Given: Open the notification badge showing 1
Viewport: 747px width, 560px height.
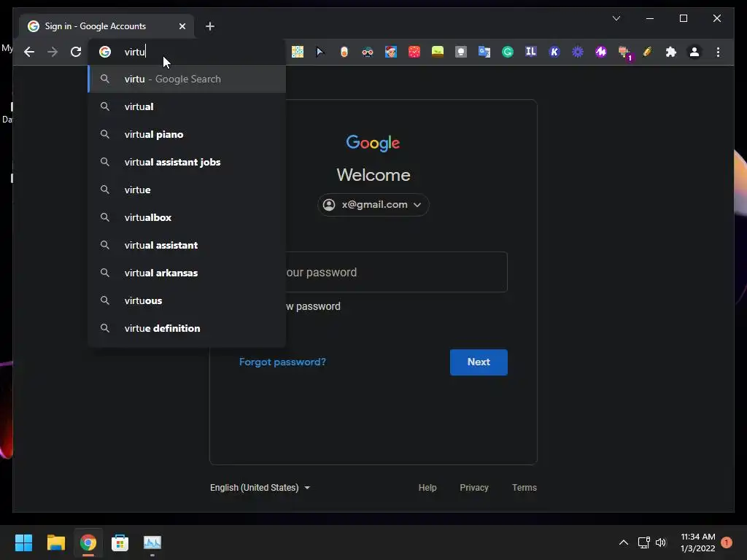Looking at the screenshot, I should point(726,542).
